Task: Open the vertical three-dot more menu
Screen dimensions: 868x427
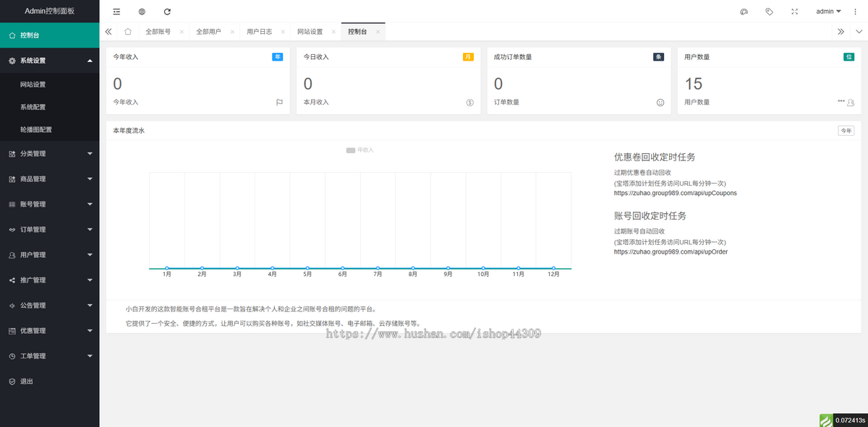Action: pyautogui.click(x=856, y=12)
